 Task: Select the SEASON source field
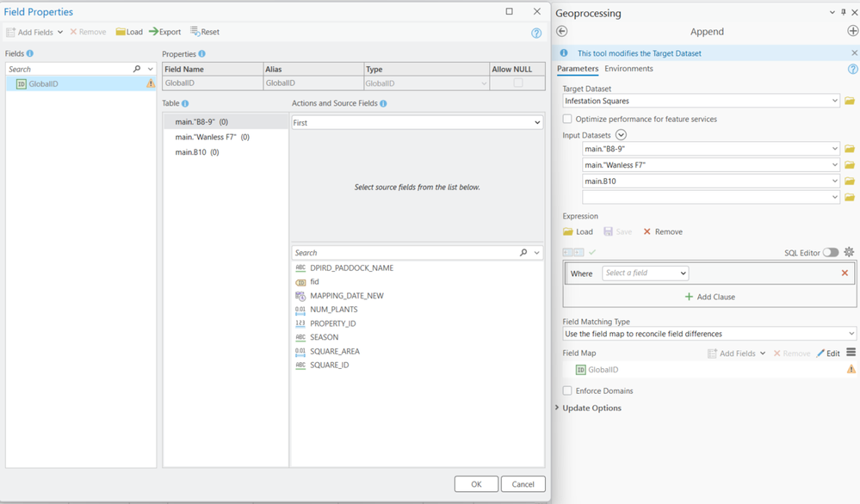pos(325,337)
